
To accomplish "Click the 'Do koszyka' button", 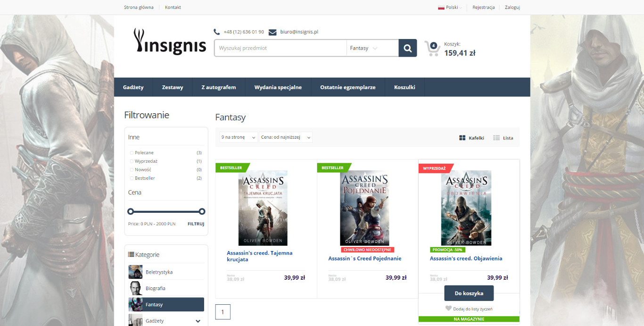I will point(469,293).
